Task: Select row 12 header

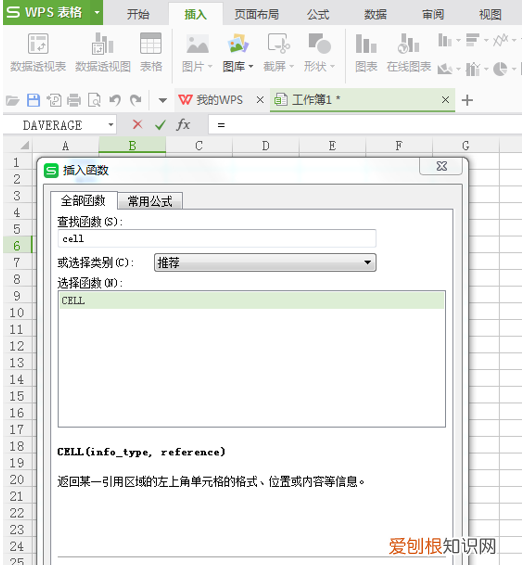Action: (x=17, y=346)
